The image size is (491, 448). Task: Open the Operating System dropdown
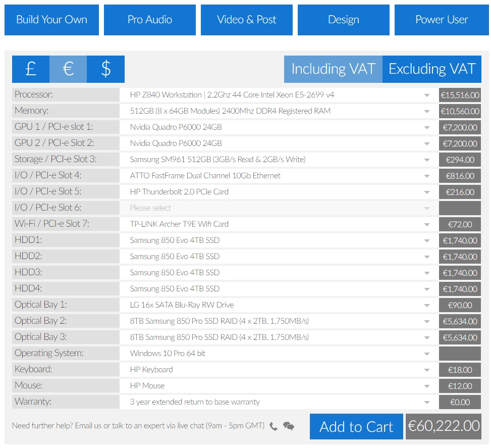(x=279, y=354)
